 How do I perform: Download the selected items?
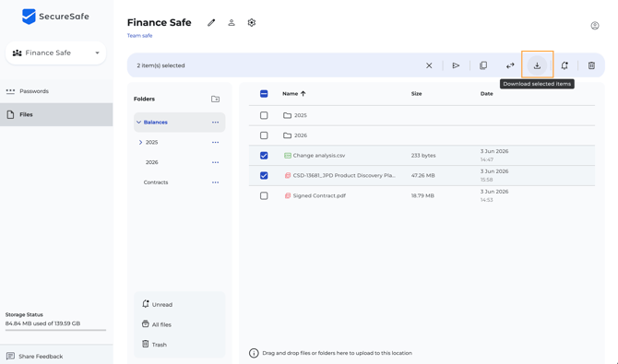pos(537,65)
